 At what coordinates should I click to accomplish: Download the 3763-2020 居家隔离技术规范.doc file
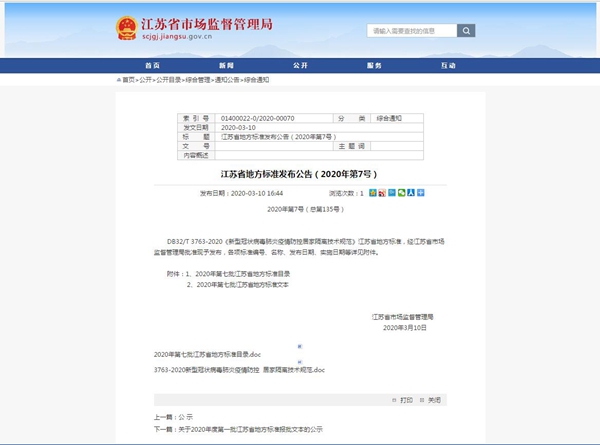tap(239, 370)
